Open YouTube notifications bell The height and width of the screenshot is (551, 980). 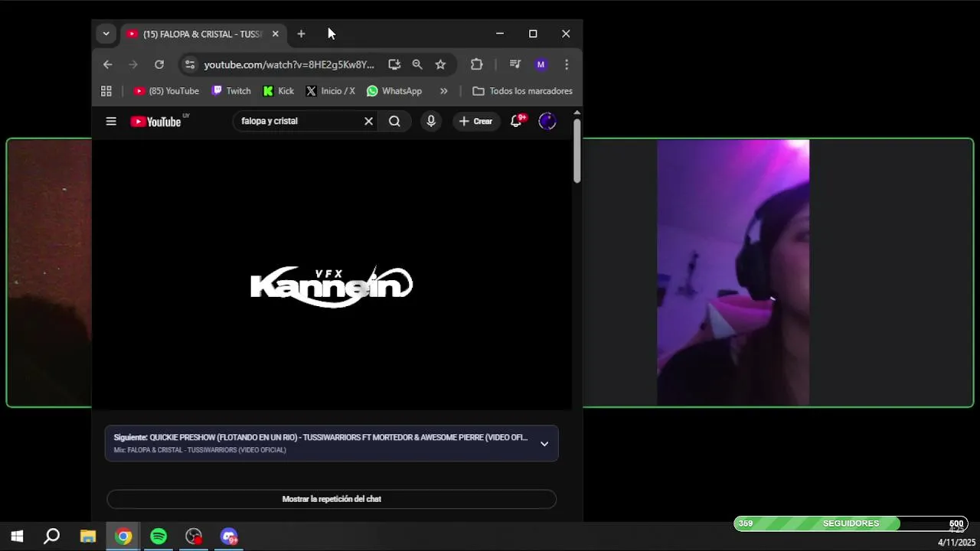[517, 121]
